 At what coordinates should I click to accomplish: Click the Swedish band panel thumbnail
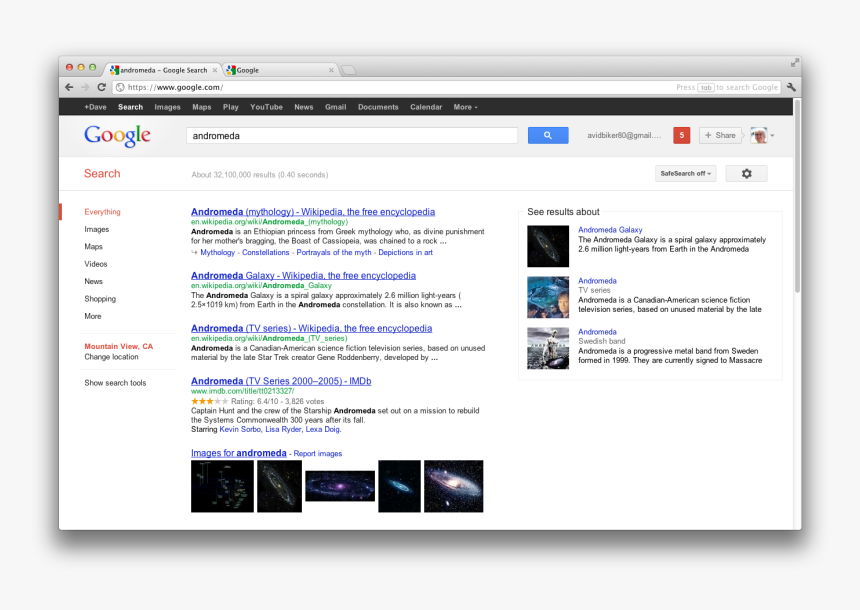click(x=548, y=348)
